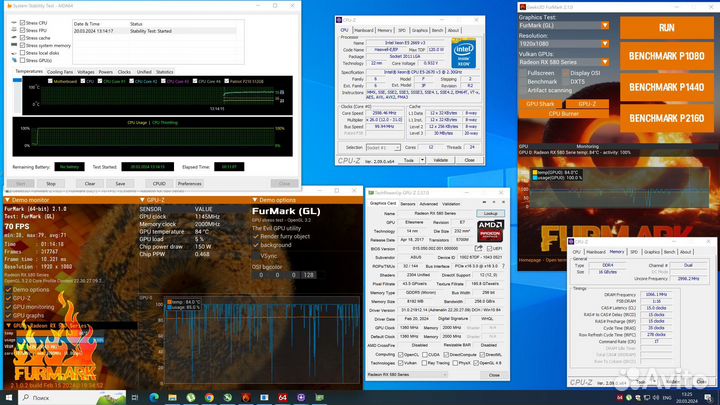Click the GPU temperature usage graph in FurMark demo
This screenshot has width=720, height=405.
[262, 340]
